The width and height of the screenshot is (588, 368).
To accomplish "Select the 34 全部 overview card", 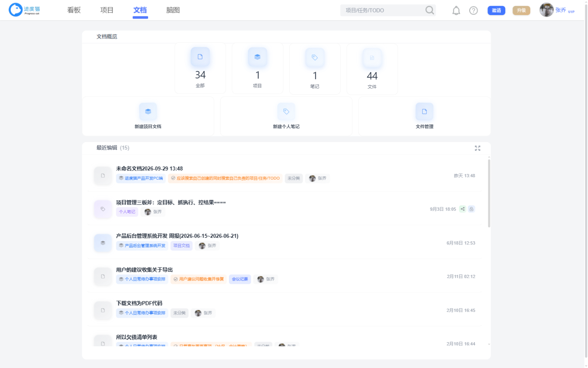I will [x=200, y=68].
